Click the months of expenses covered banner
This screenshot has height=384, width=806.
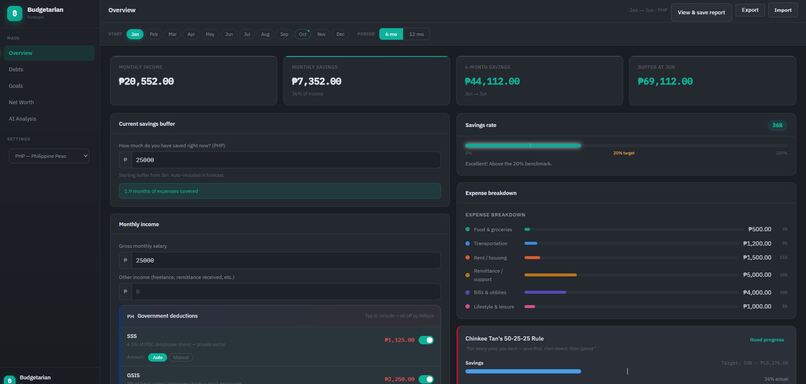pyautogui.click(x=280, y=191)
